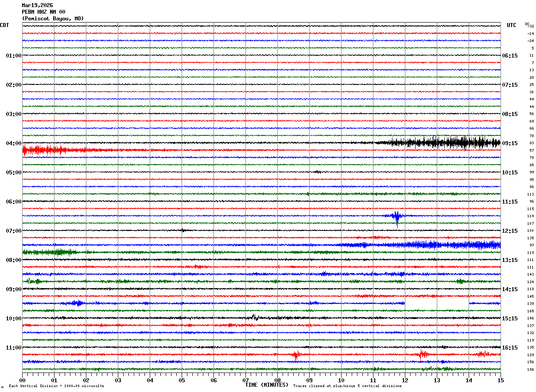Click the 09:15 UTC time label
The image size is (536, 392).
509,143
